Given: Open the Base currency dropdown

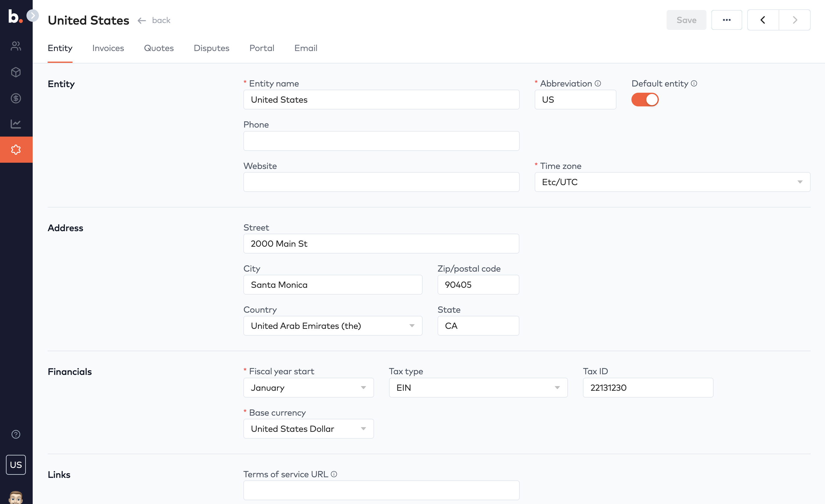Looking at the screenshot, I should [308, 429].
